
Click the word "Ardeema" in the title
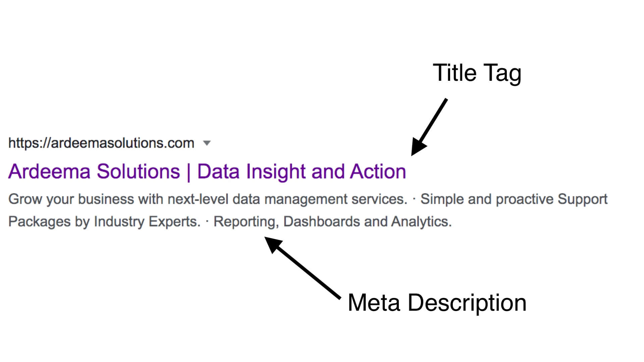[x=49, y=172]
